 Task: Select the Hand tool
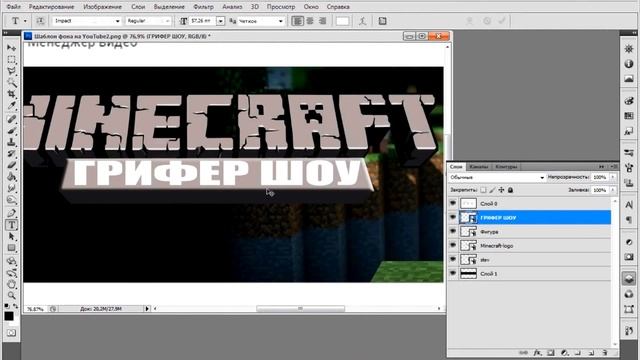coord(11,284)
